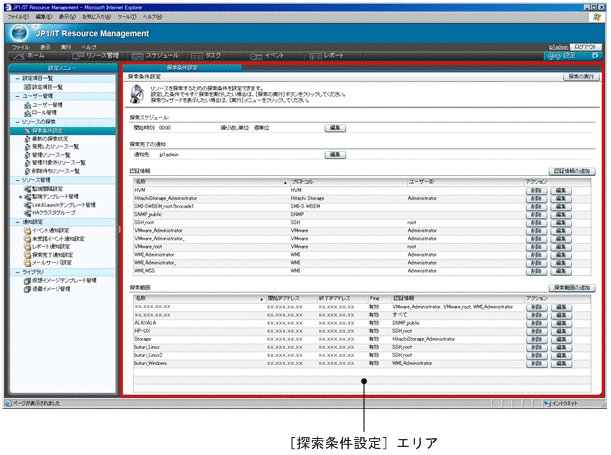611x455 pixels.
Task: Sort the credentials table by 名称 column
Action: point(140,182)
